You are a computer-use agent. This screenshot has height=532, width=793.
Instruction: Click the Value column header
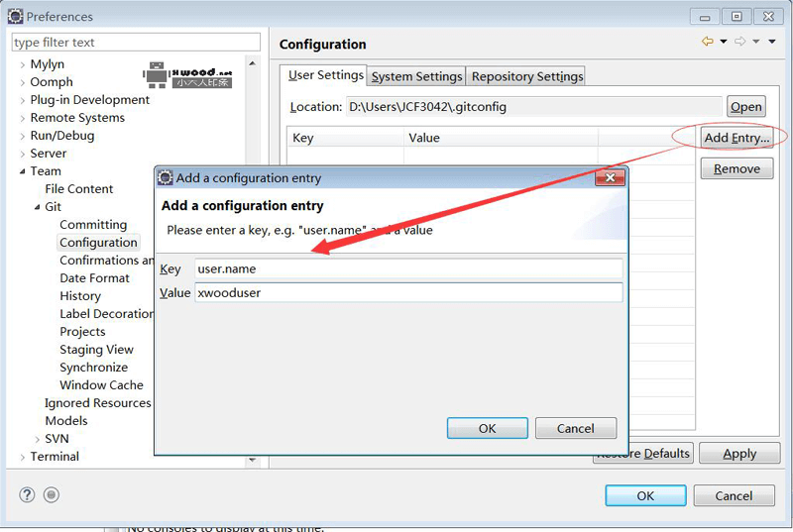tap(501, 138)
